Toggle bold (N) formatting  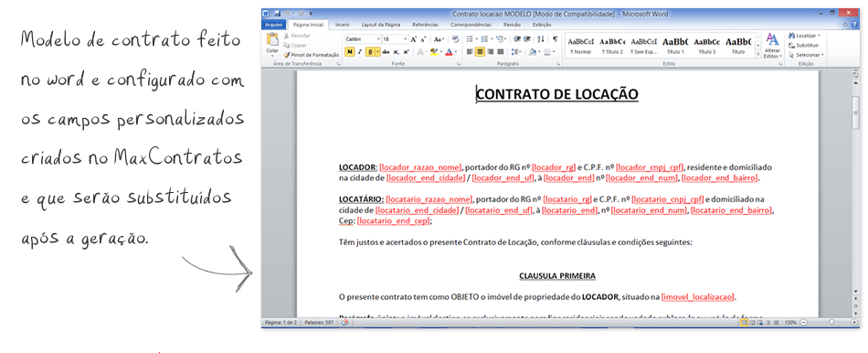pyautogui.click(x=349, y=51)
